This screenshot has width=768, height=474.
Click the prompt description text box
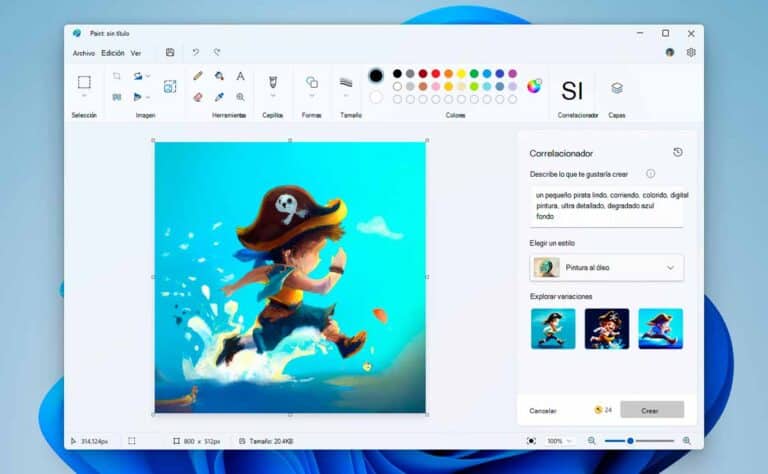click(606, 206)
